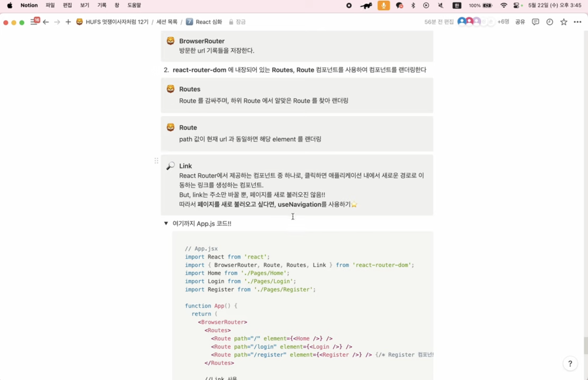This screenshot has height=380, width=588.
Task: Click the Routes callout heading
Action: [190, 89]
